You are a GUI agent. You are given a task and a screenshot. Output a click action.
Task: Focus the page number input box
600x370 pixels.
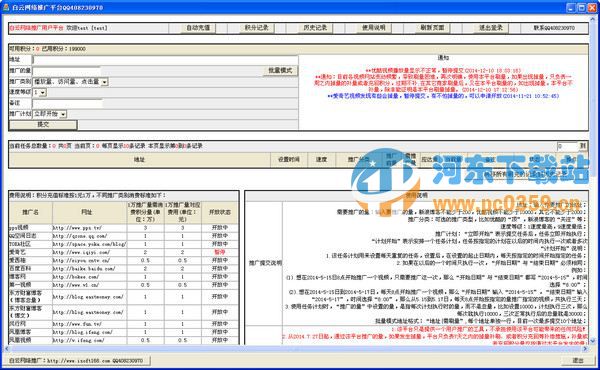pyautogui.click(x=567, y=146)
